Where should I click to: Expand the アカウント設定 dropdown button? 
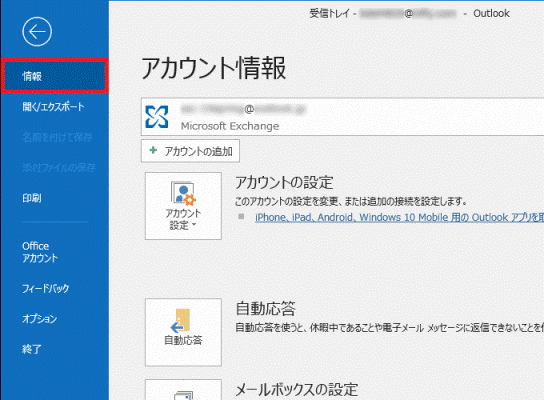click(183, 206)
